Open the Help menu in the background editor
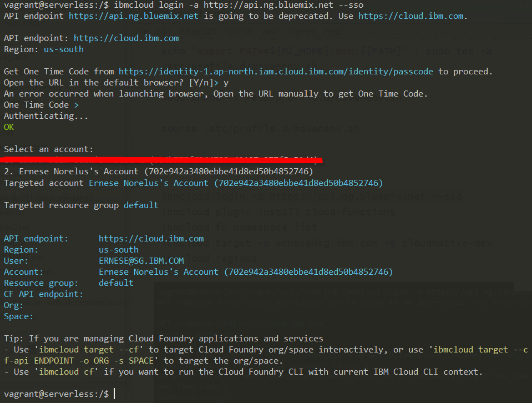Screen dimensions: 532x403 click(333, 31)
